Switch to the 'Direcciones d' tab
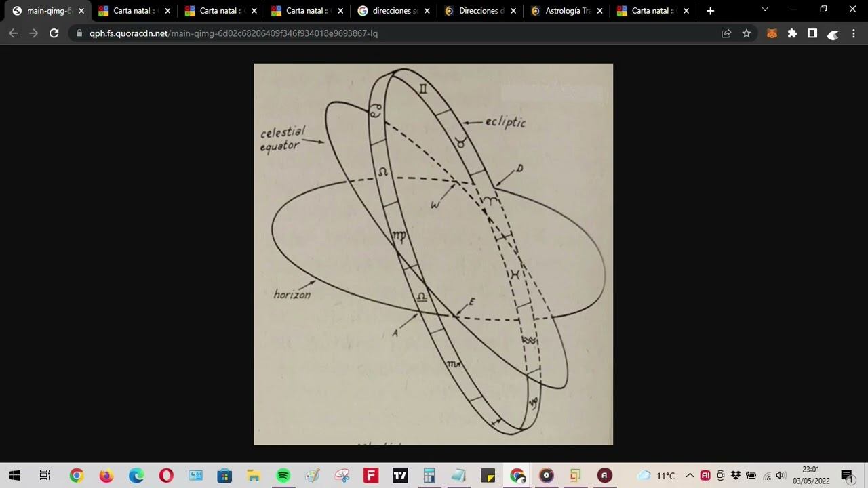This screenshot has height=488, width=868. pos(480,11)
